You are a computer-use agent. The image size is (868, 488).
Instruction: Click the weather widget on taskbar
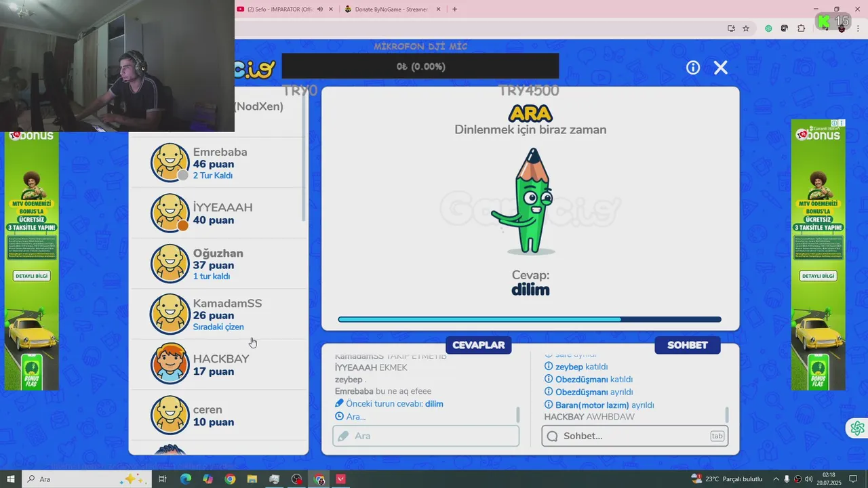[x=727, y=479]
